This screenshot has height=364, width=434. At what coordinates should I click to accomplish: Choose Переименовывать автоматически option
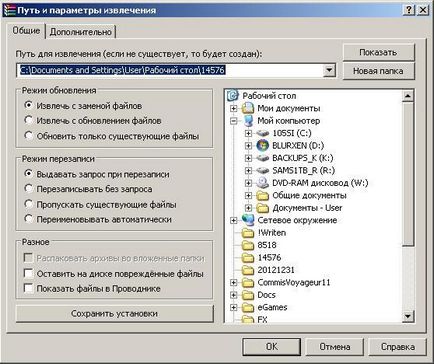click(x=29, y=219)
